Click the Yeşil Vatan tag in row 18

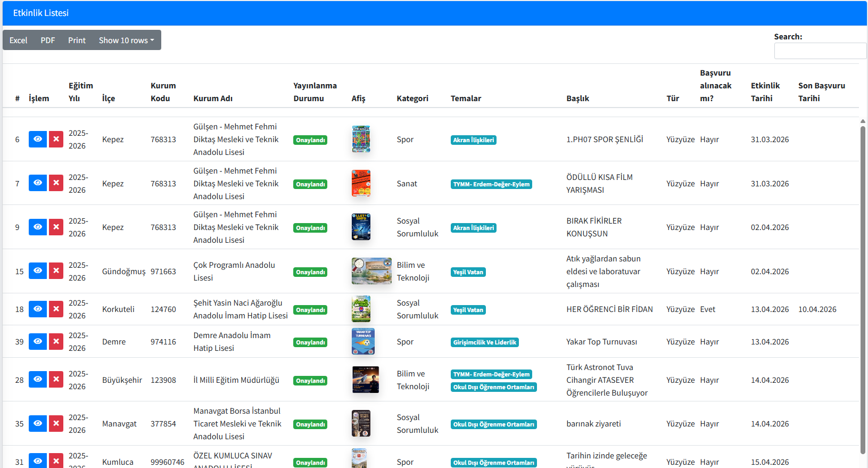coord(468,310)
